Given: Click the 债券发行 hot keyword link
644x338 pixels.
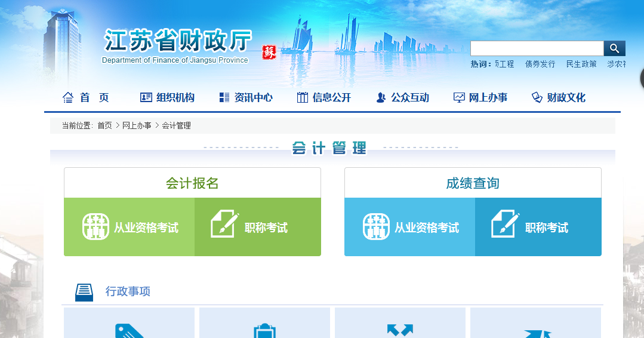Looking at the screenshot, I should coord(540,64).
